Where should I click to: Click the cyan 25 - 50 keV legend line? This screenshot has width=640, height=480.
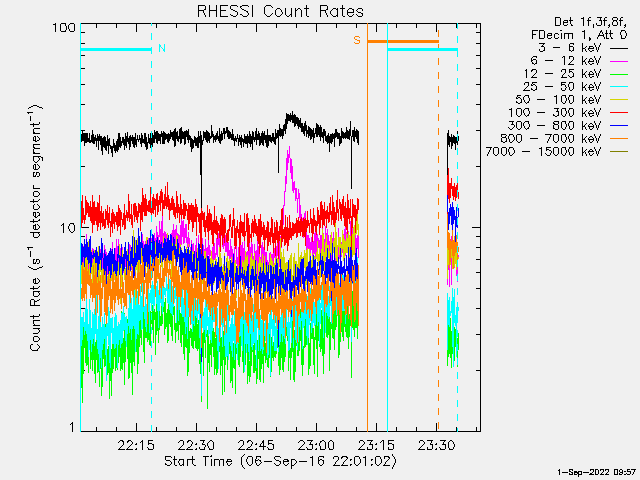619,87
